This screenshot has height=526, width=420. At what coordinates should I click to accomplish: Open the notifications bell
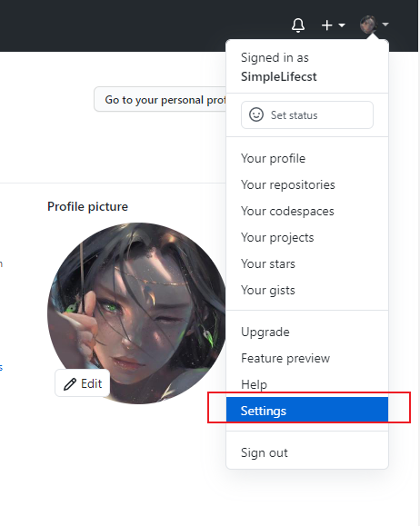[x=298, y=25]
